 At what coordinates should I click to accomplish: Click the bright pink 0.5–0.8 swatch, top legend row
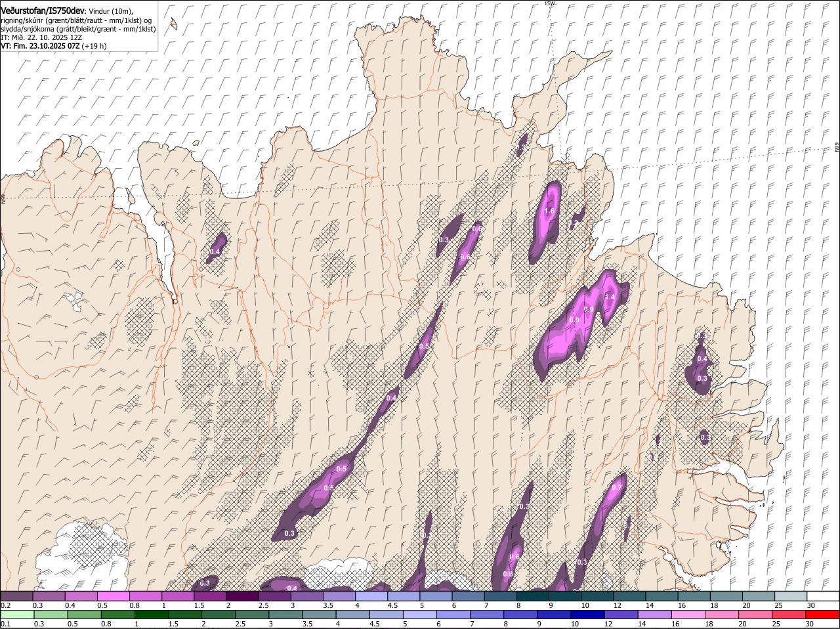point(113,596)
